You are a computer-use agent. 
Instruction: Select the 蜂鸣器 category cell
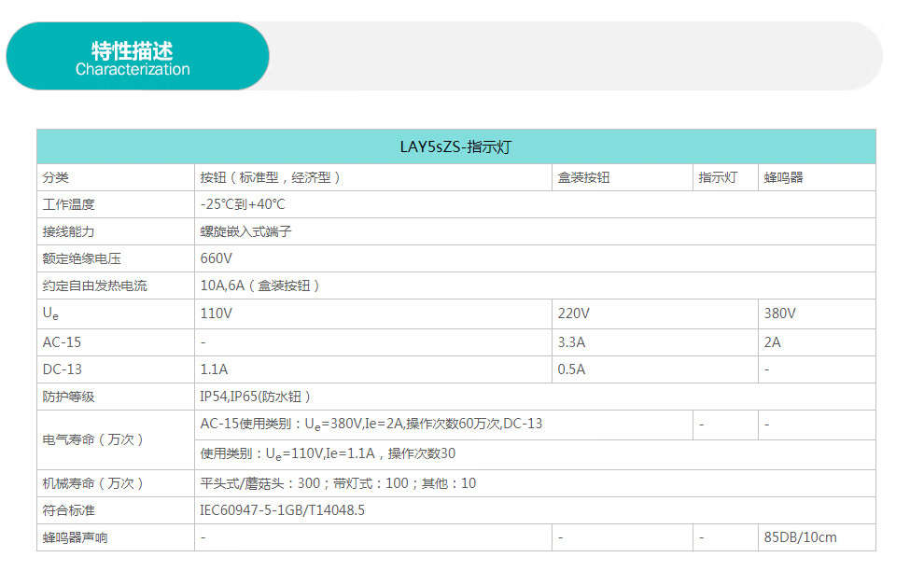[817, 177]
